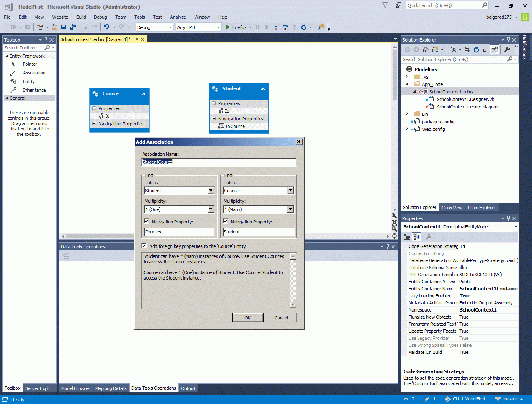
Task: Collapse the Student entity shape chevron
Action: (x=263, y=89)
